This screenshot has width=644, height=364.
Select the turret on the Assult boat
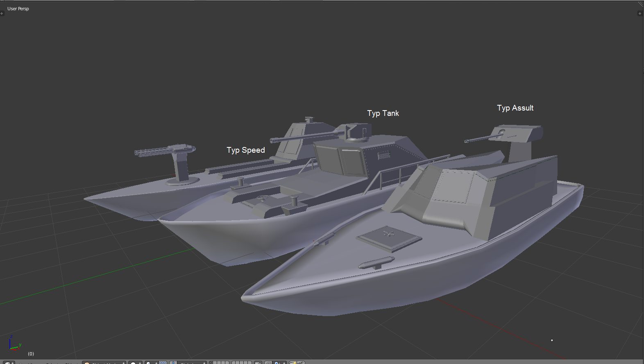520,135
